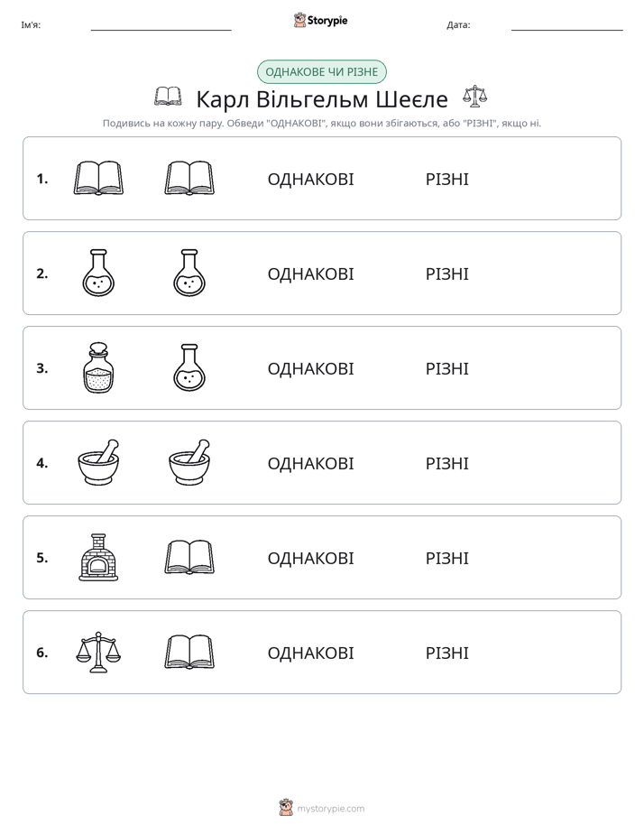Click the ОДНАКОВЕ ЧИ РІЗНЕ green badge
The width and height of the screenshot is (644, 834).
(x=321, y=72)
